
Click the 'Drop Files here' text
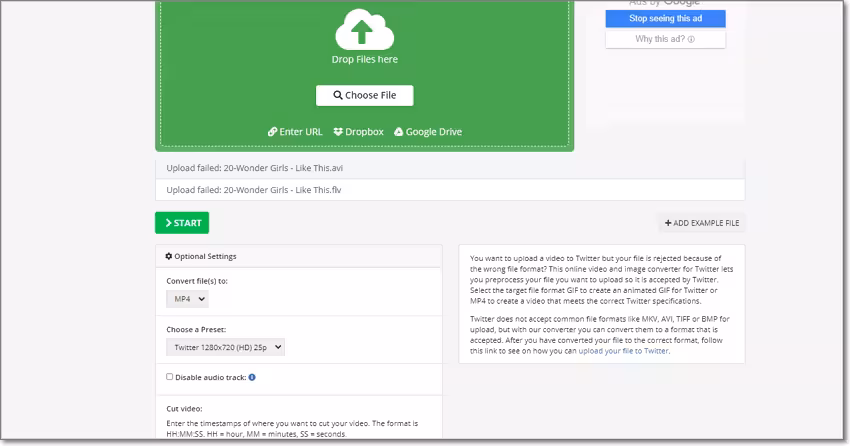click(364, 60)
